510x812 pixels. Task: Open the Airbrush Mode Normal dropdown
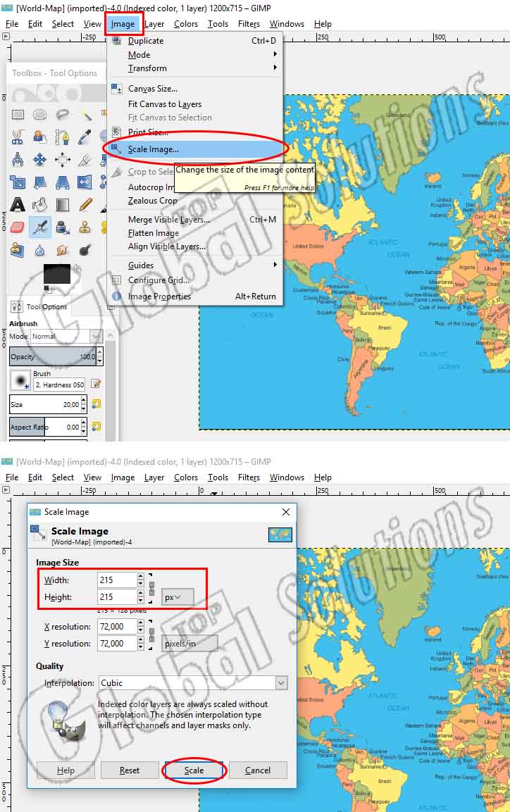click(x=66, y=336)
